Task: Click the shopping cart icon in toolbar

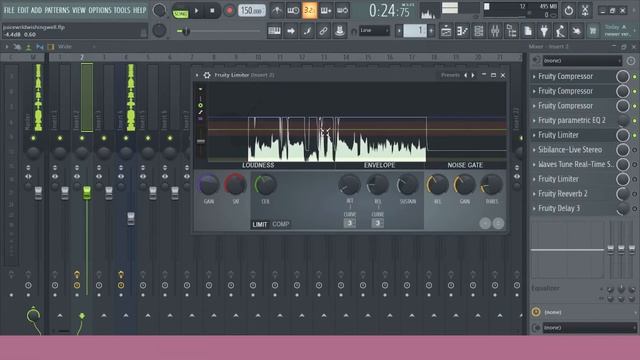Action: click(593, 31)
